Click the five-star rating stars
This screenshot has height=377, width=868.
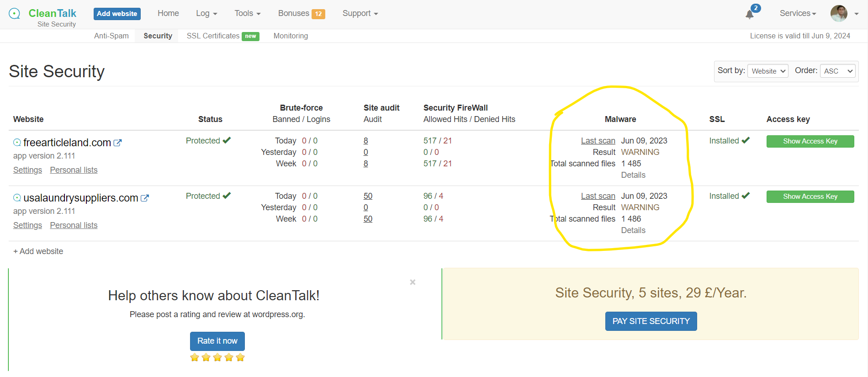point(217,357)
